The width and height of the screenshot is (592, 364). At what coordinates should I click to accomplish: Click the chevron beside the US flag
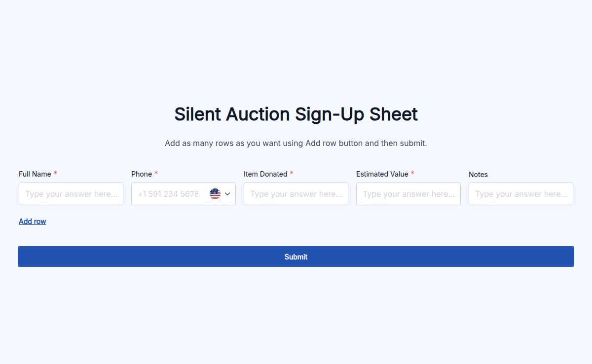click(x=227, y=193)
